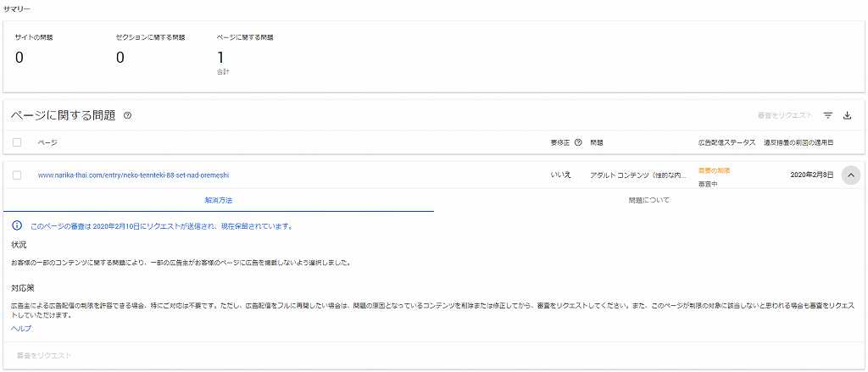
Task: Click the 需要の制限 status label
Action: point(714,170)
